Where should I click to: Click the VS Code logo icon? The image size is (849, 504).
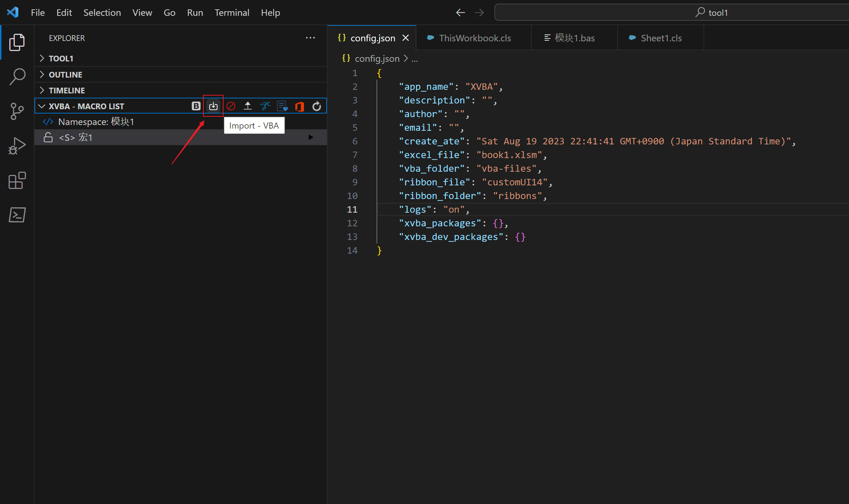point(13,12)
